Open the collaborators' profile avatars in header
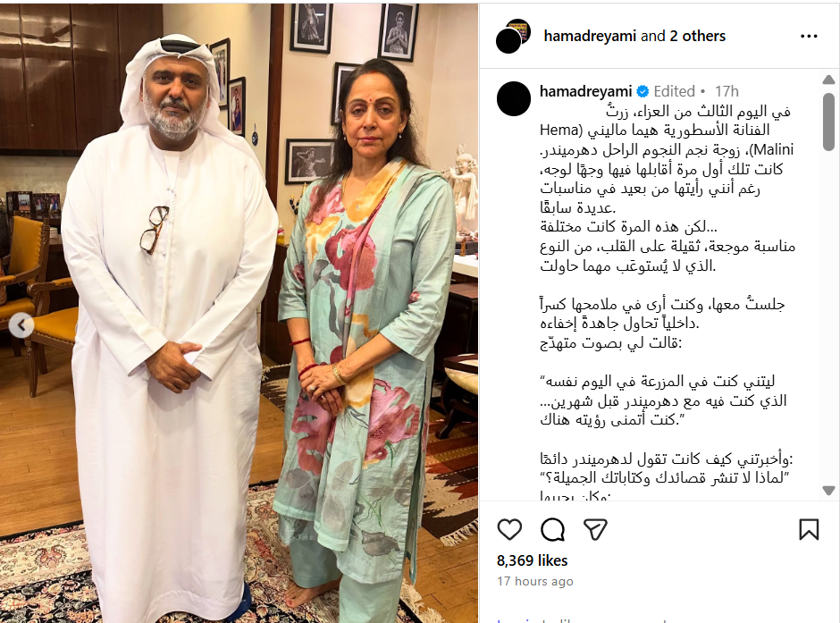The image size is (840, 623). tap(513, 36)
